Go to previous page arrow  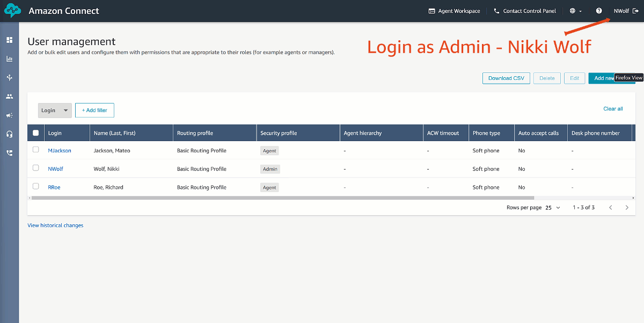click(x=610, y=208)
